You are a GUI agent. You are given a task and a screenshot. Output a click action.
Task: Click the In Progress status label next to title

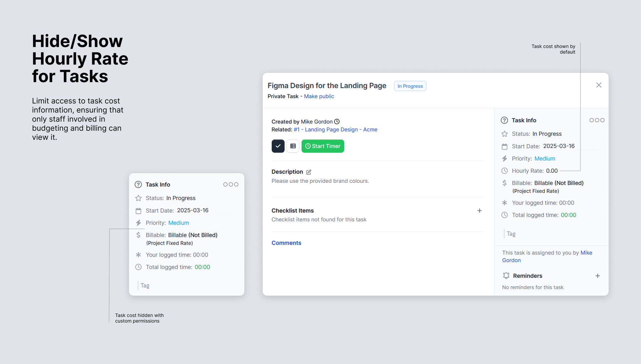tap(410, 86)
